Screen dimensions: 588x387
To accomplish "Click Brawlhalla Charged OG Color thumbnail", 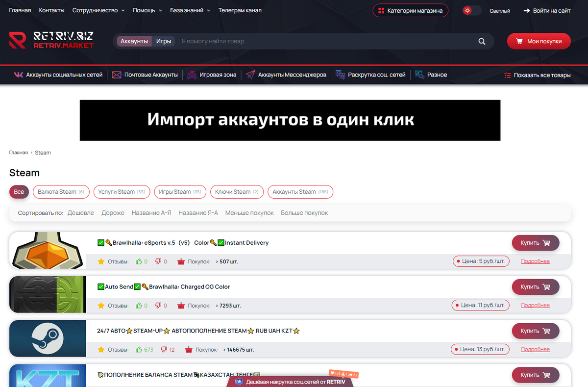I will point(48,294).
